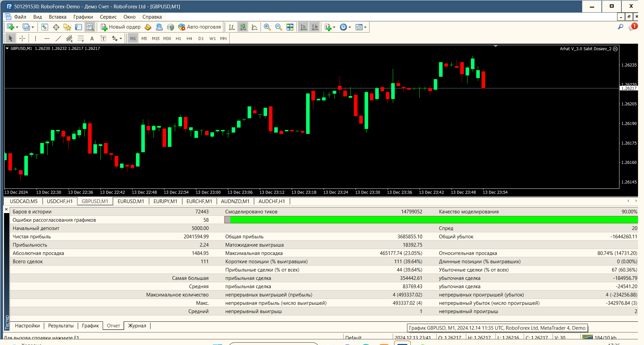Viewport: 644px width, 345px height.
Task: Toggle the Terminal panel icon
Action: (x=78, y=27)
